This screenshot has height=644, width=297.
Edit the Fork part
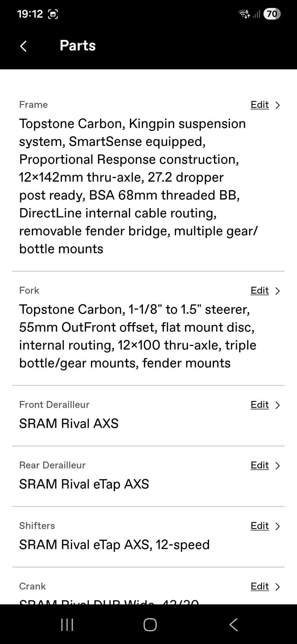260,291
